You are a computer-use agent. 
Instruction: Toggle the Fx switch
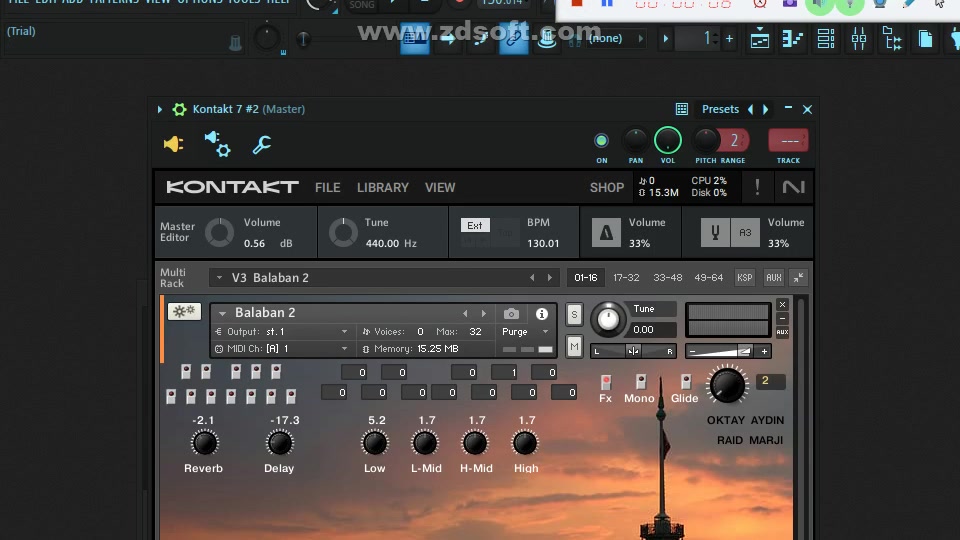pyautogui.click(x=606, y=383)
